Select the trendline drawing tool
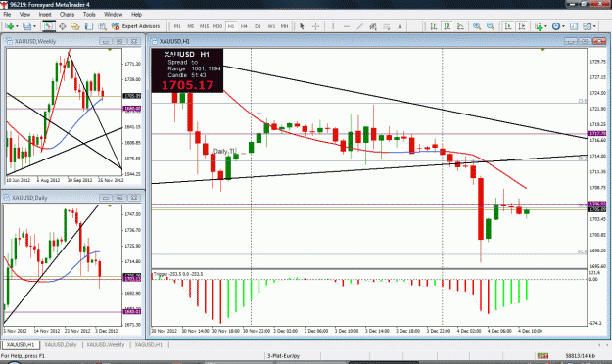Screen dimensions: 612x364 coord(359,26)
